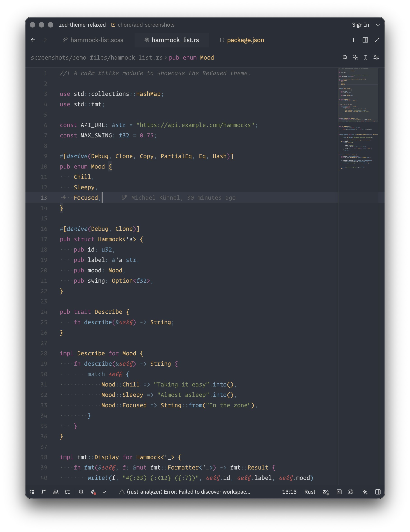Open the Collab Panel people icon

56,492
